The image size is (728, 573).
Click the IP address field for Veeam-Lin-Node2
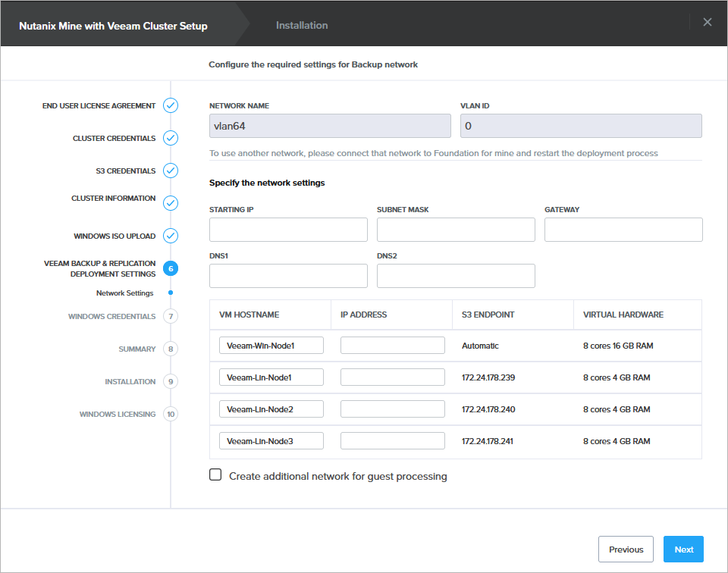pyautogui.click(x=393, y=409)
